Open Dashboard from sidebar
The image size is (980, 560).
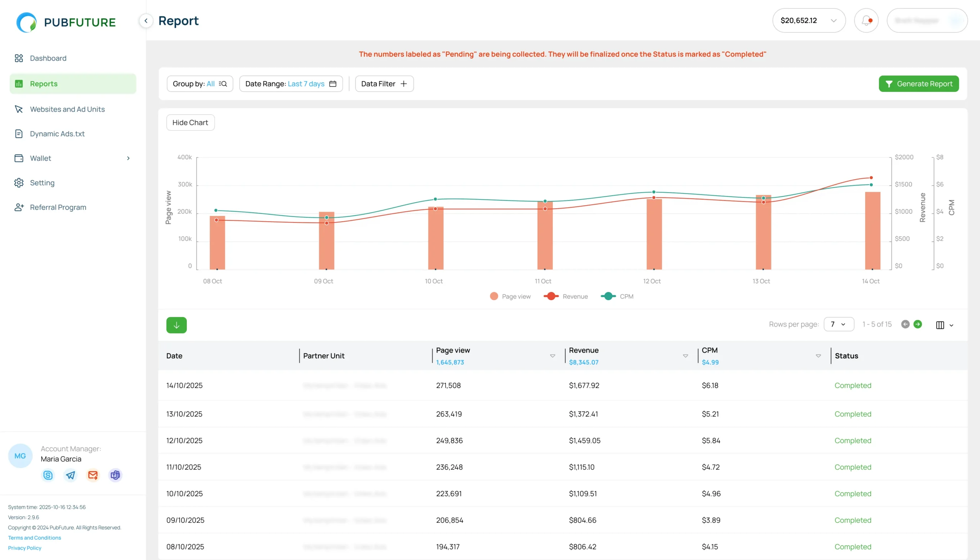pyautogui.click(x=48, y=58)
